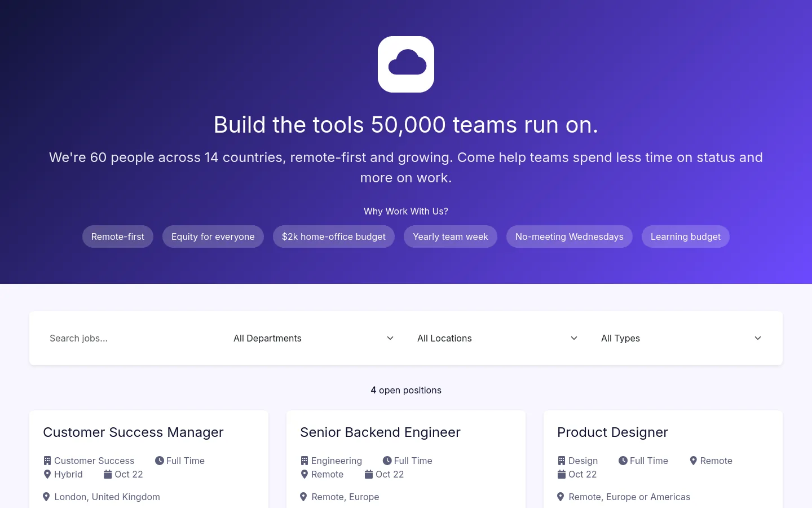Viewport: 812px width, 508px height.
Task: Click the "Design" department label
Action: [x=583, y=461]
